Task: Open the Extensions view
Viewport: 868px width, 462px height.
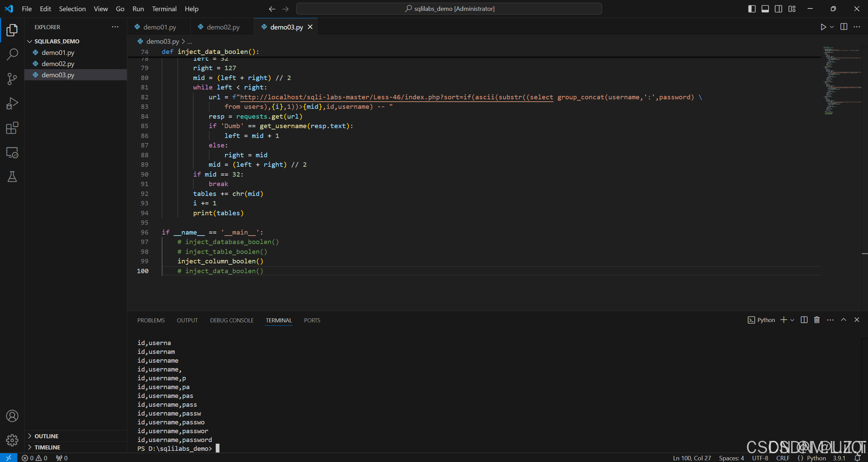Action: pyautogui.click(x=12, y=128)
